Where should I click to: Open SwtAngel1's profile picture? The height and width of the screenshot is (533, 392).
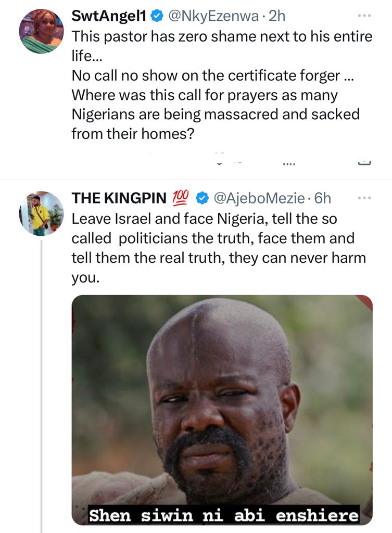(41, 31)
